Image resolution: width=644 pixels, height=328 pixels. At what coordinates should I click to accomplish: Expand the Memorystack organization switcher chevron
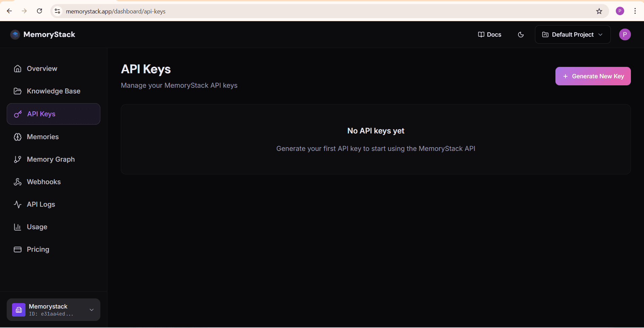pyautogui.click(x=92, y=310)
